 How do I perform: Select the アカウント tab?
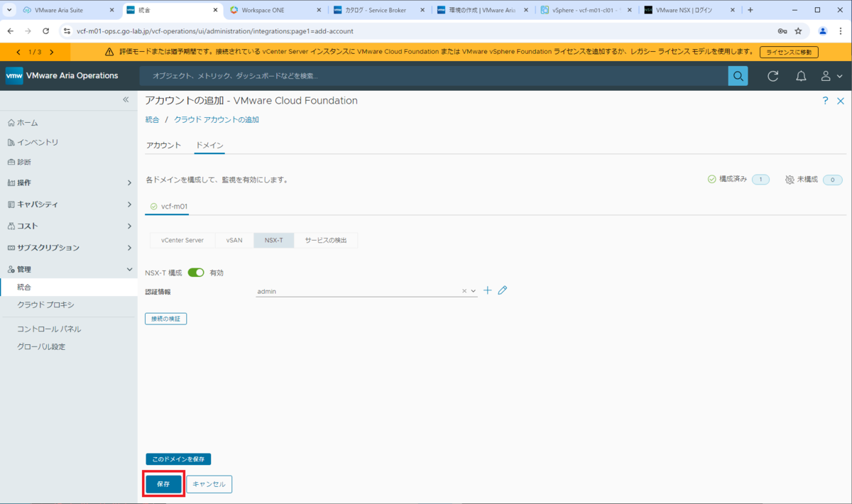tap(163, 146)
